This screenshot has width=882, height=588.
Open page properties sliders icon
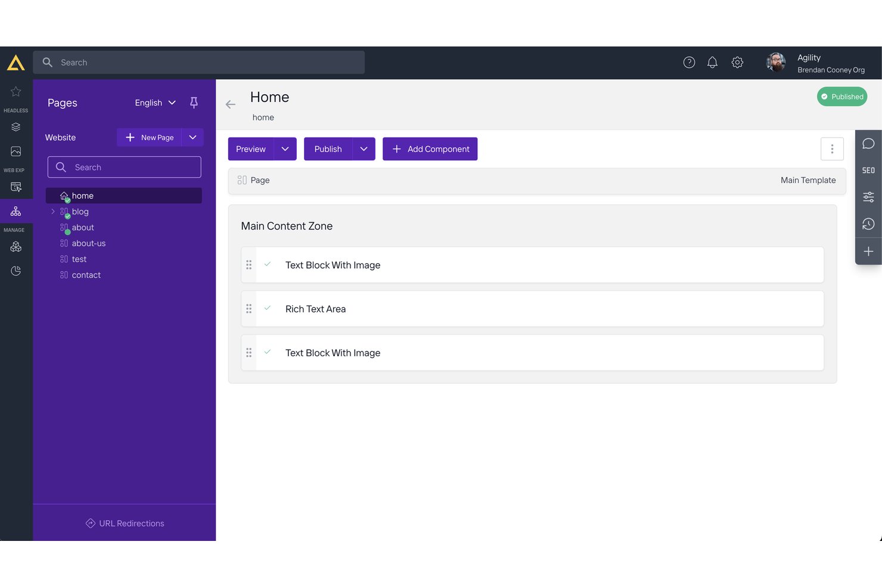[868, 197]
